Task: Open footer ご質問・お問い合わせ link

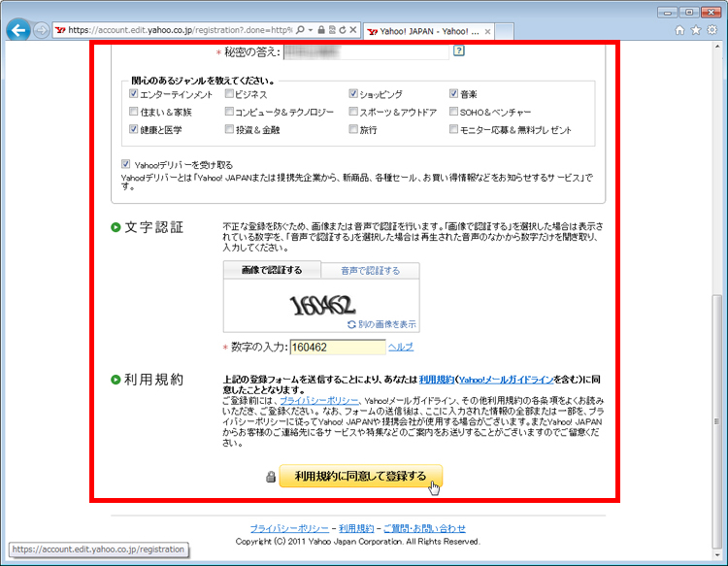Action: pyautogui.click(x=424, y=528)
